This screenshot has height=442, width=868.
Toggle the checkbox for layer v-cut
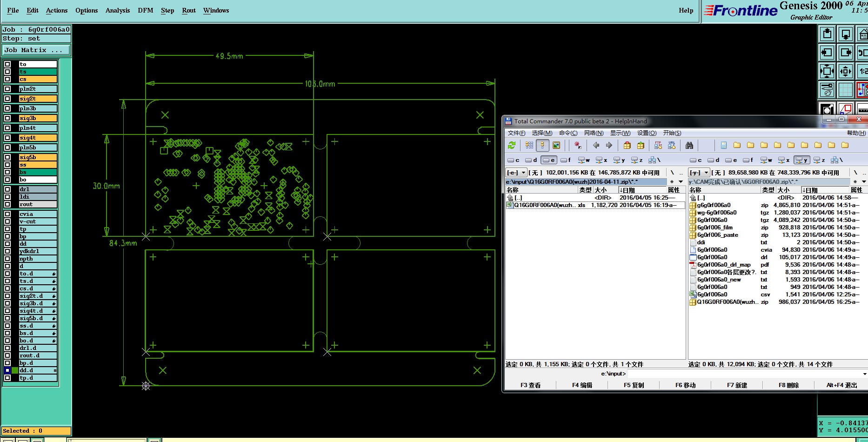point(7,221)
